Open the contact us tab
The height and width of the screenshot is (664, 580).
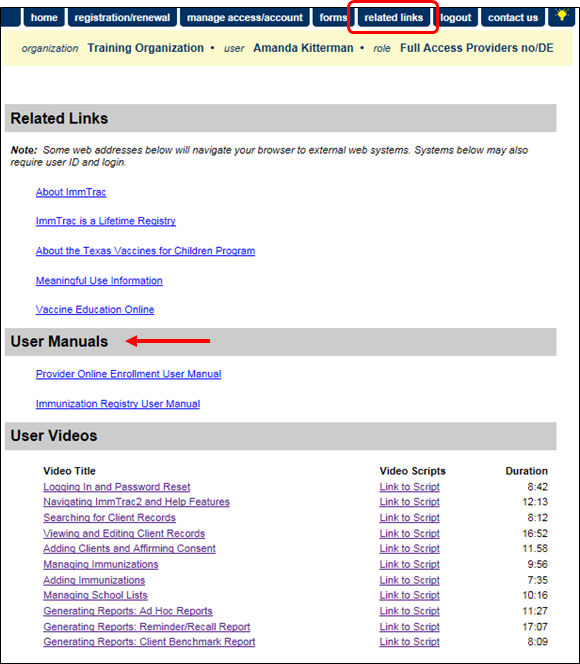pos(513,17)
